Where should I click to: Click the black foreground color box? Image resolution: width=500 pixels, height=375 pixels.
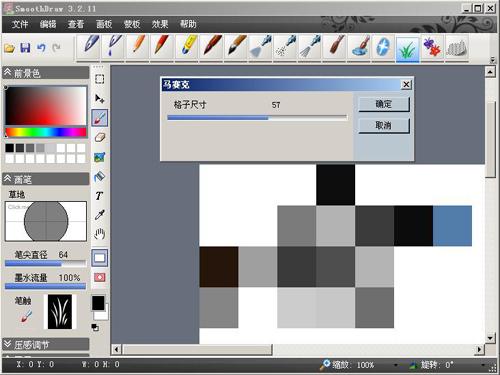pyautogui.click(x=98, y=303)
